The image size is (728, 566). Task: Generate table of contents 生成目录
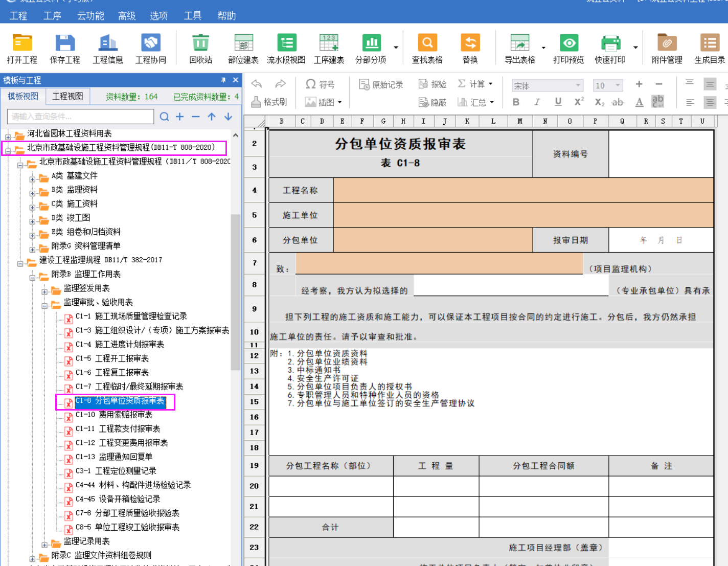tap(710, 49)
